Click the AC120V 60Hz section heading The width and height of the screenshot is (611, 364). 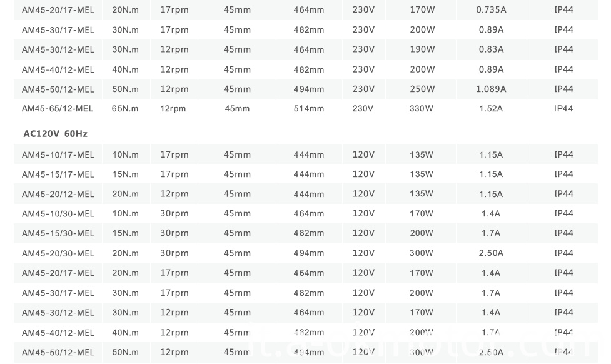tap(55, 134)
